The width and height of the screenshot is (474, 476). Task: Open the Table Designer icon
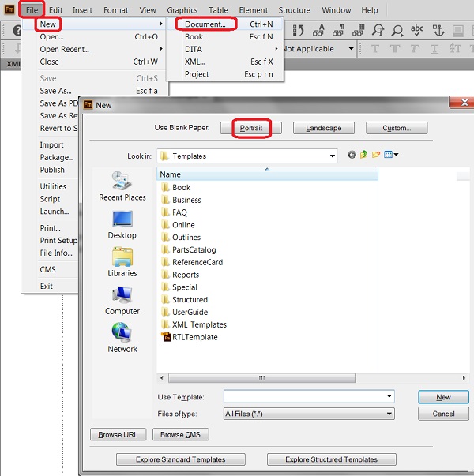click(x=359, y=30)
